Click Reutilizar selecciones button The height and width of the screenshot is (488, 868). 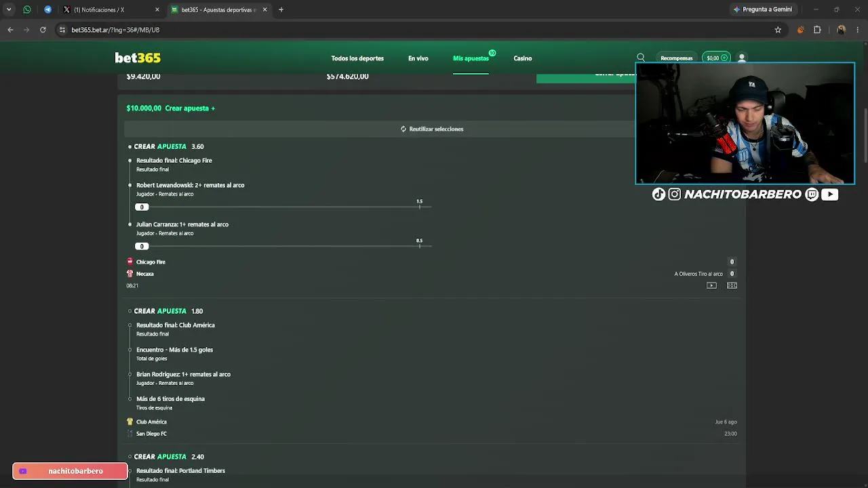432,129
